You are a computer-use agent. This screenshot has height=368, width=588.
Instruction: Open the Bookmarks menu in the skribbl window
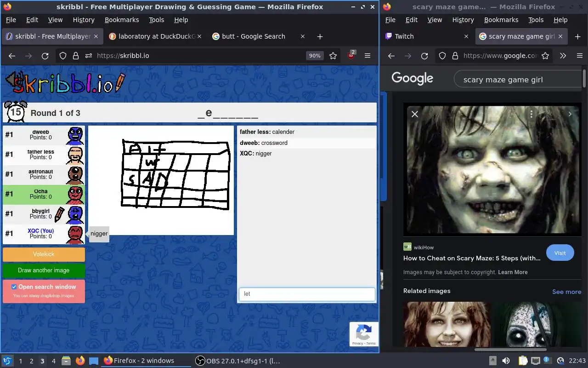(x=122, y=20)
